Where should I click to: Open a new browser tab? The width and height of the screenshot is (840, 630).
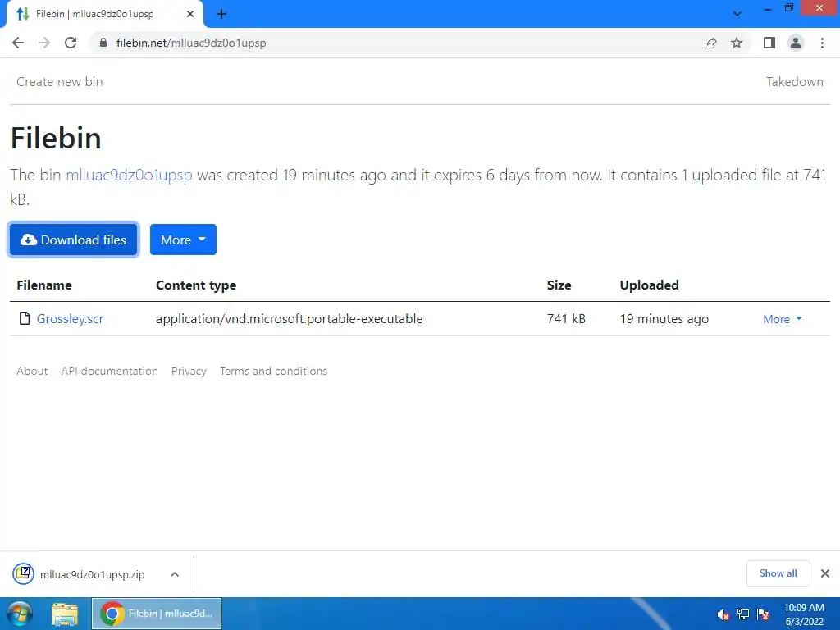tap(221, 14)
